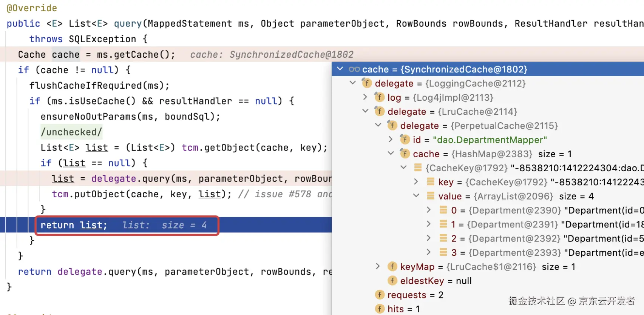The image size is (644, 315).
Task: Click field icon of delegate LruCache@2114
Action: 379,111
